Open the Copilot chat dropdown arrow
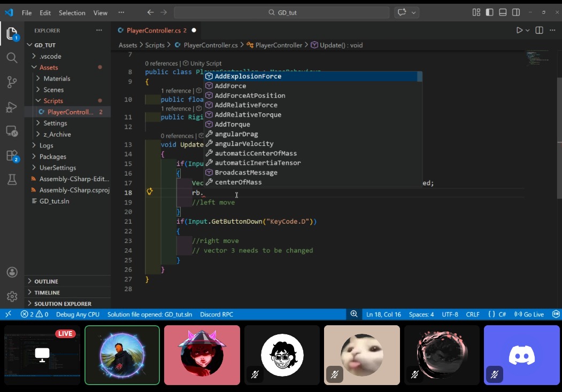This screenshot has height=392, width=562. pos(414,12)
